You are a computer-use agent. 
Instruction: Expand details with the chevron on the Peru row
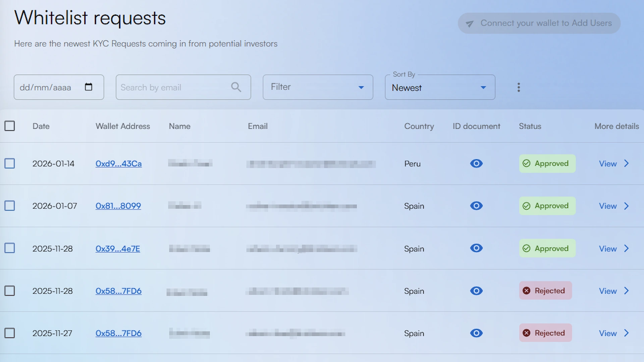(626, 164)
